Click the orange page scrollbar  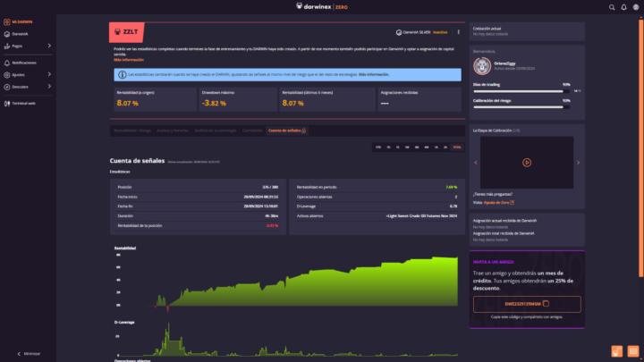[x=640, y=147]
